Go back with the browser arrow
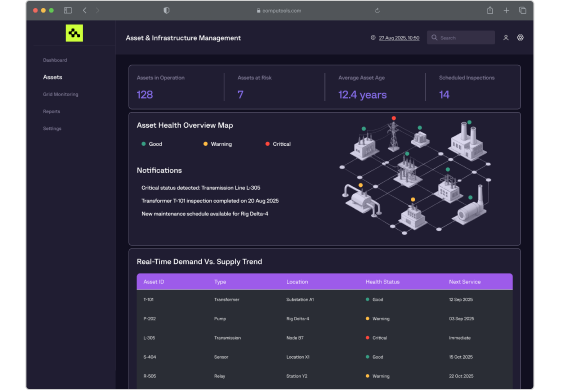This screenshot has height=390, width=561. [x=85, y=11]
